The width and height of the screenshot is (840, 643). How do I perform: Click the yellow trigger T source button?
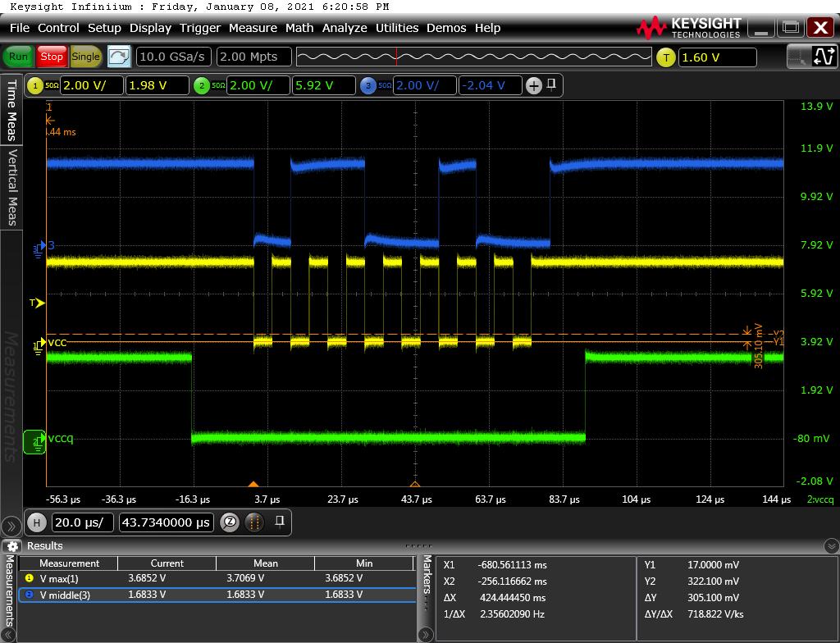click(665, 57)
